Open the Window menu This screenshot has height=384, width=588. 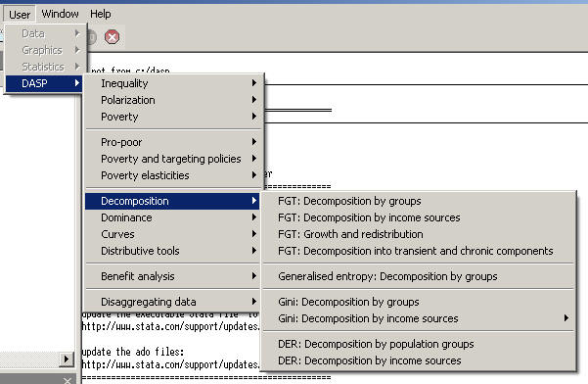[60, 14]
